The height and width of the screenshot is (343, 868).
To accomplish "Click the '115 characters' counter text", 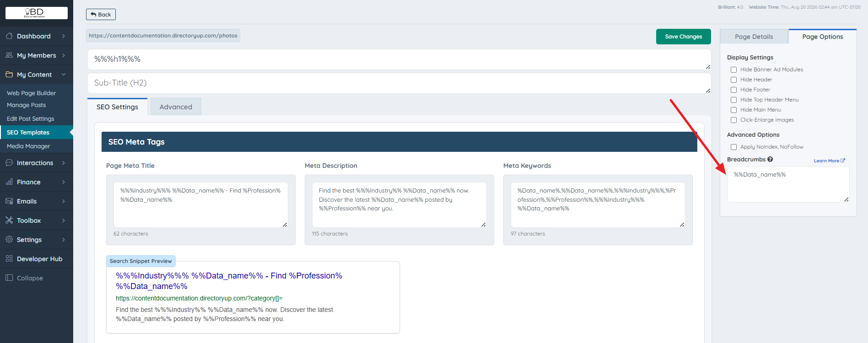I will [x=330, y=234].
